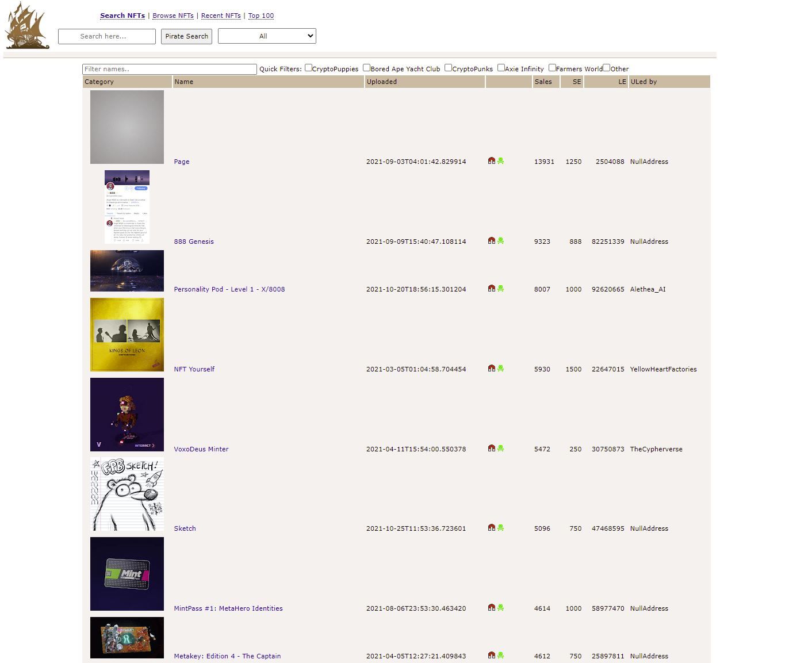Screen dimensions: 812x663
Task: Enable the Farmers World filter checkbox
Action: (x=552, y=68)
